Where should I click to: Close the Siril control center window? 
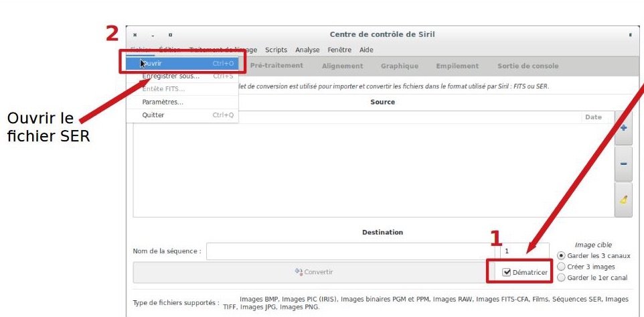coord(135,35)
